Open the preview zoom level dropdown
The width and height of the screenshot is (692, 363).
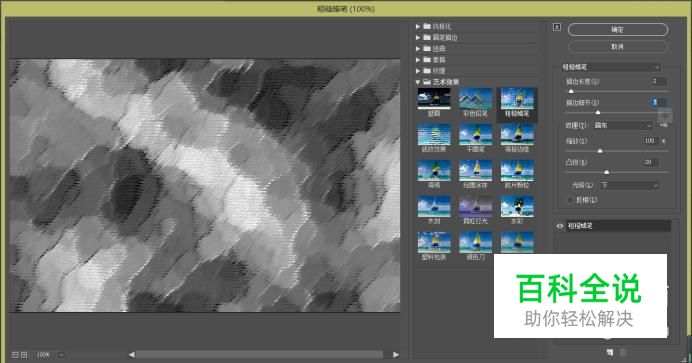tap(61, 355)
